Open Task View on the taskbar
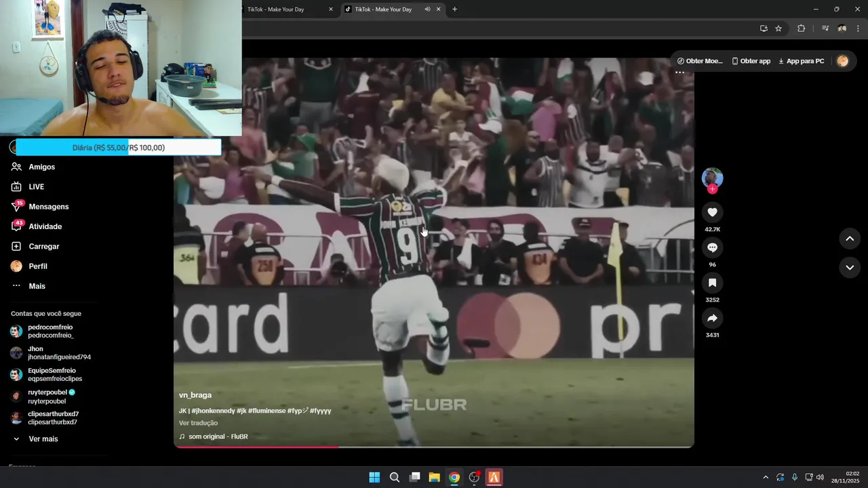 pos(414,477)
